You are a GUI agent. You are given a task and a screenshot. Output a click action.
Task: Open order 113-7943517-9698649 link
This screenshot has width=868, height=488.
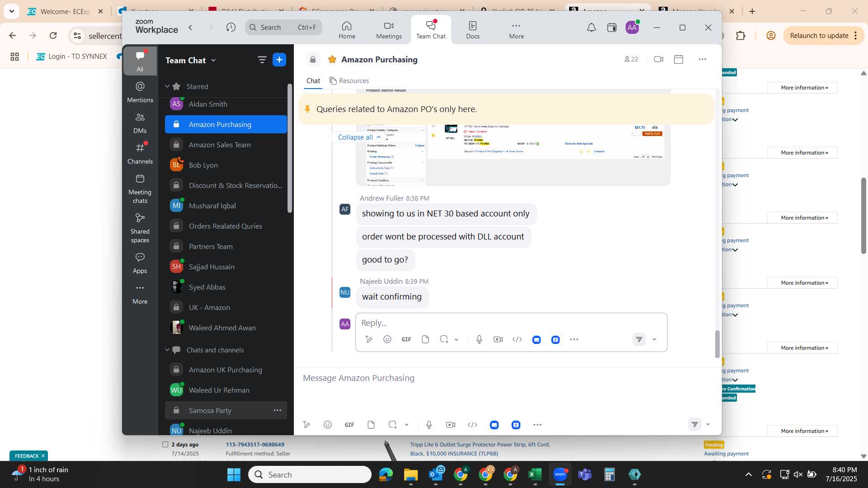[255, 445]
